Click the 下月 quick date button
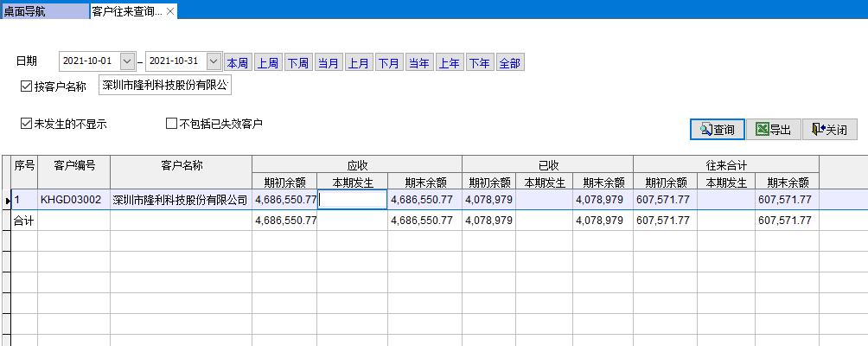 click(x=388, y=63)
